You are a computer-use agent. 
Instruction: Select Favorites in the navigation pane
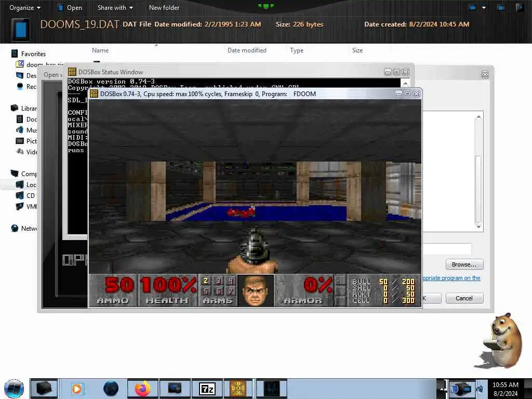pos(29,54)
